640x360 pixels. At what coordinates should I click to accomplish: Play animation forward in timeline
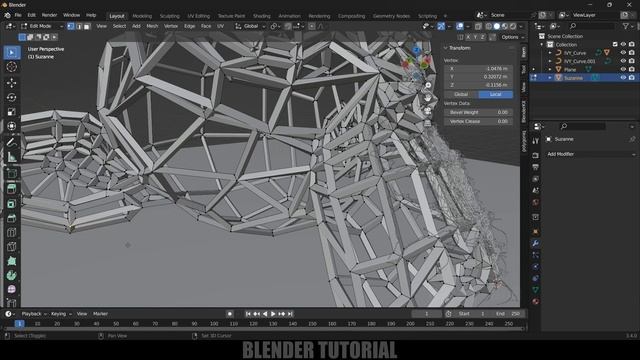(273, 314)
